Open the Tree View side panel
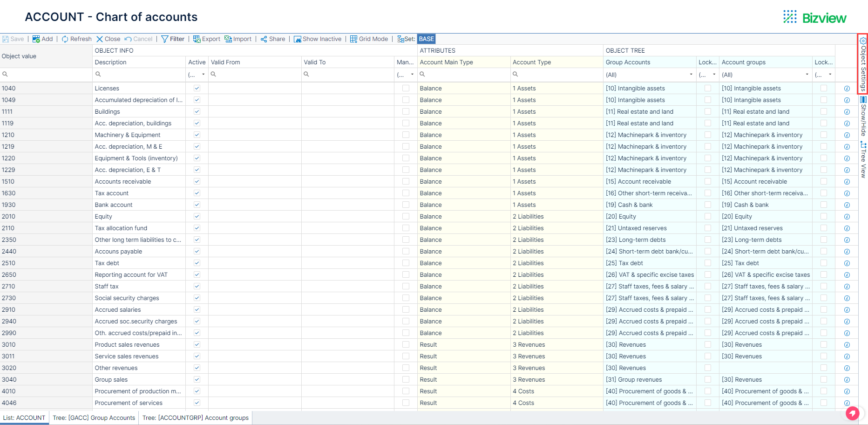 coord(863,160)
